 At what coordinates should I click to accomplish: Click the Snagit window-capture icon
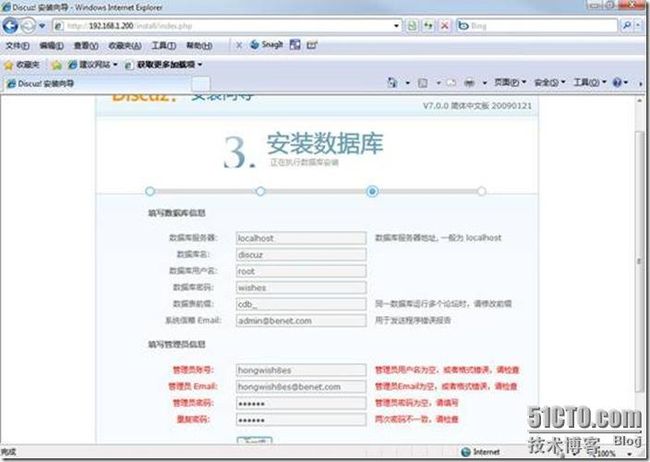click(x=295, y=45)
